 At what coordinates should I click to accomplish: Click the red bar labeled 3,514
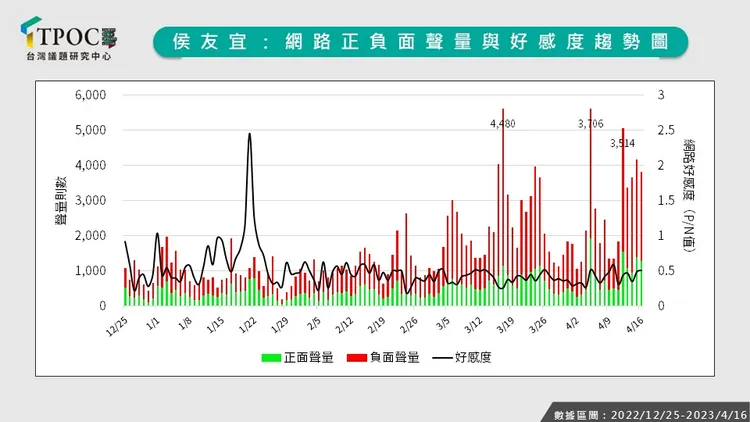(623, 189)
